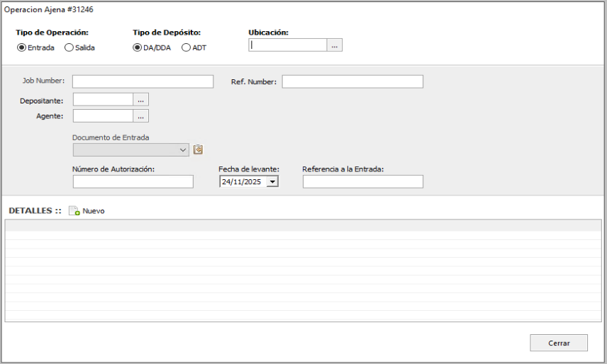The height and width of the screenshot is (364, 607).
Task: Click the refresh icon beside Documento de Entrada
Action: pos(199,149)
